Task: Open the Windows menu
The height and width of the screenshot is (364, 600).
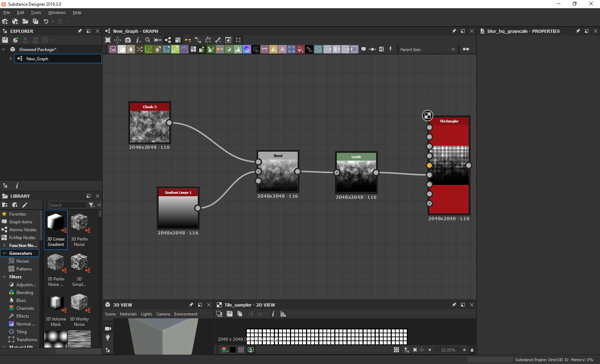Action: (x=57, y=12)
